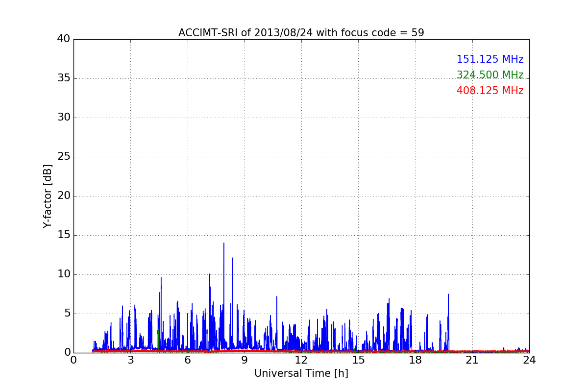Click the x-axis tick label '24'
The width and height of the screenshot is (588, 392).
[529, 360]
